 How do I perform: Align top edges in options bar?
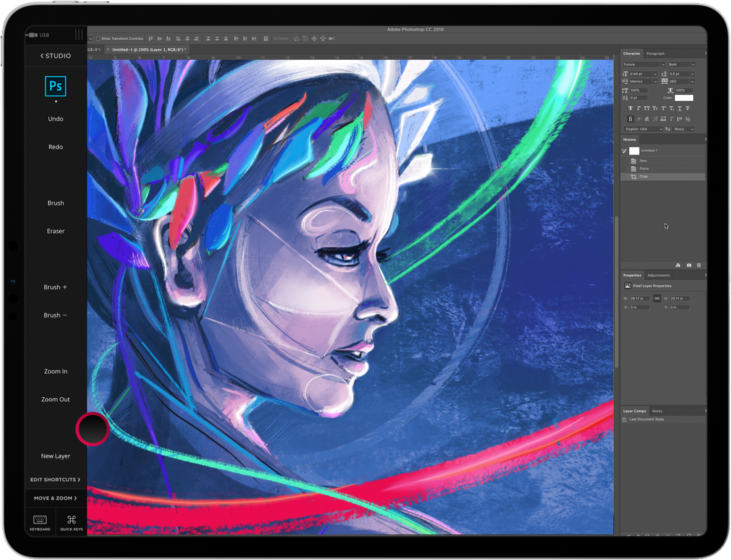click(x=151, y=38)
